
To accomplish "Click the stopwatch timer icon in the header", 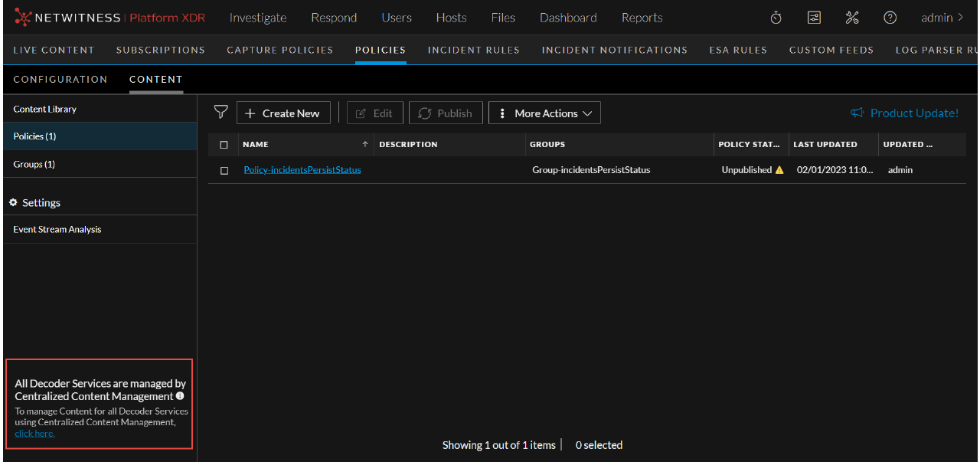I will [776, 17].
